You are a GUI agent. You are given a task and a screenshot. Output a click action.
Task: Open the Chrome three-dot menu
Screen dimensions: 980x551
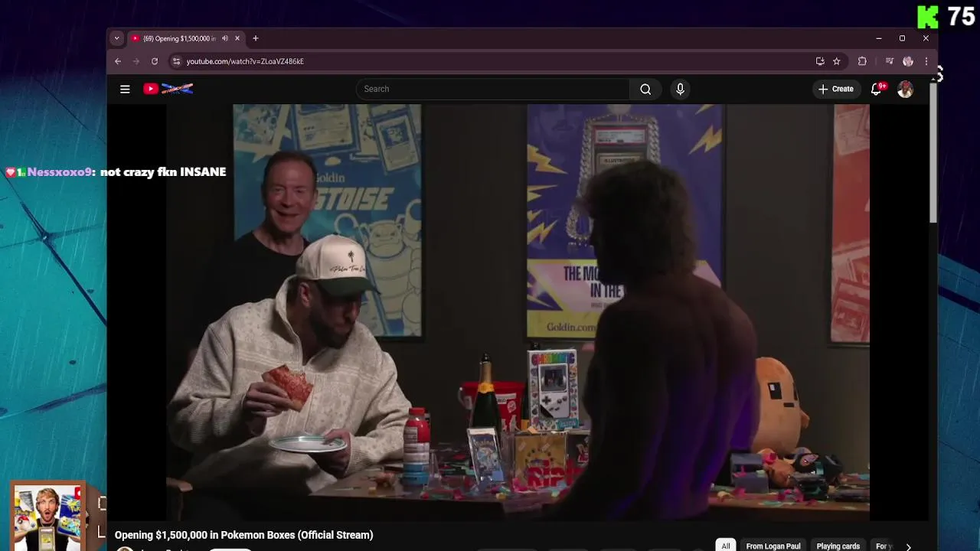926,61
